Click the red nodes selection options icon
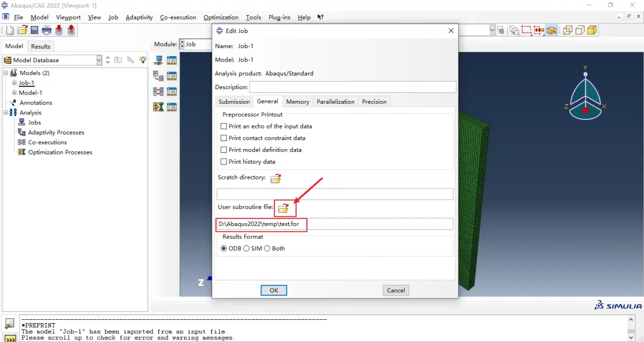 pyautogui.click(x=539, y=30)
